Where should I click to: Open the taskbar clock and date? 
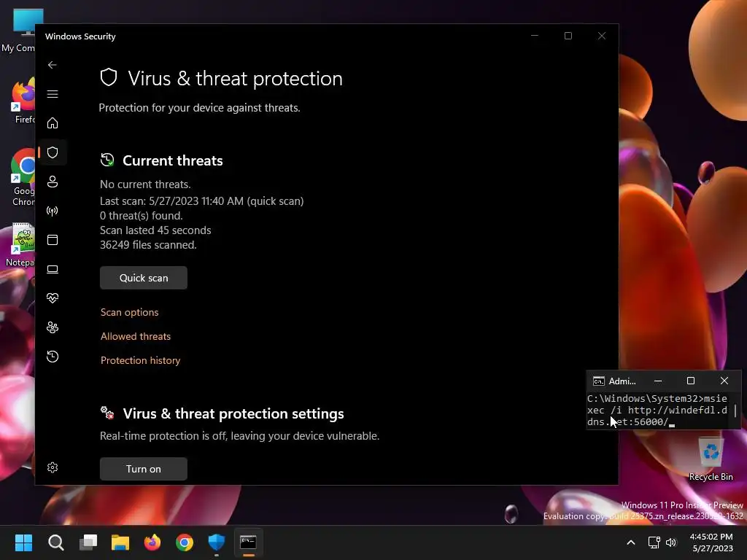pyautogui.click(x=712, y=542)
